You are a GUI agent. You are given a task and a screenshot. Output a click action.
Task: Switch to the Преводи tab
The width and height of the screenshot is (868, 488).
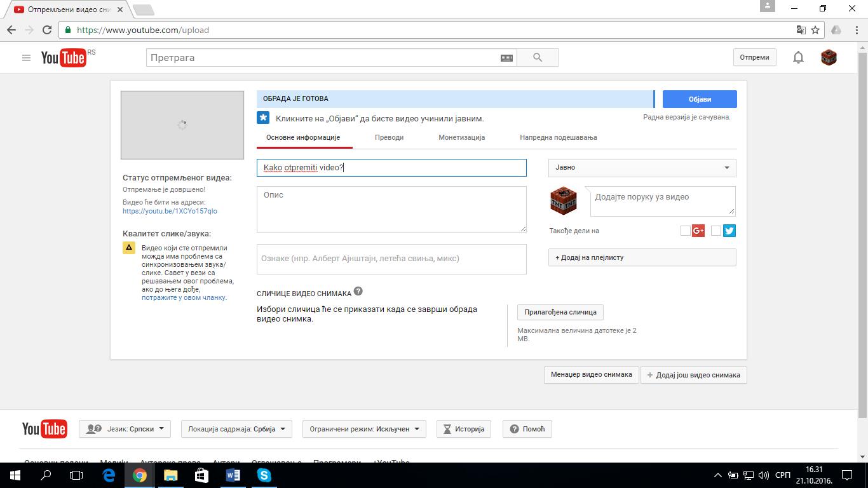point(389,137)
